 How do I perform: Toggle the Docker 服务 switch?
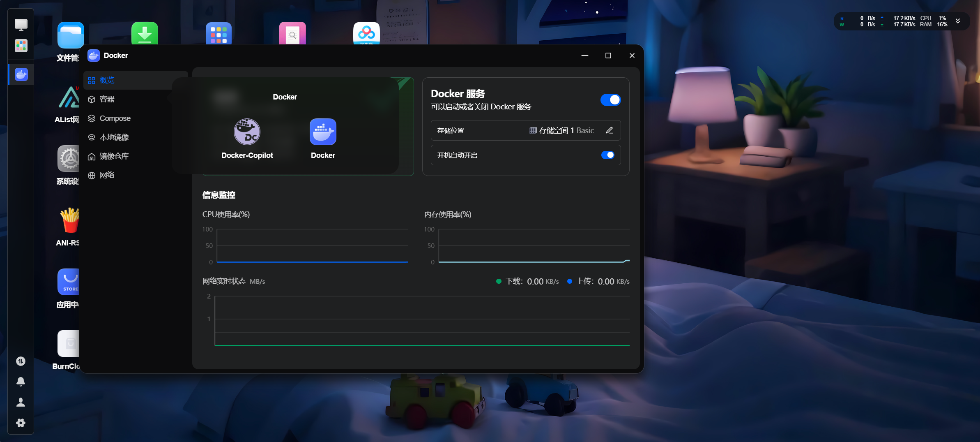[610, 100]
